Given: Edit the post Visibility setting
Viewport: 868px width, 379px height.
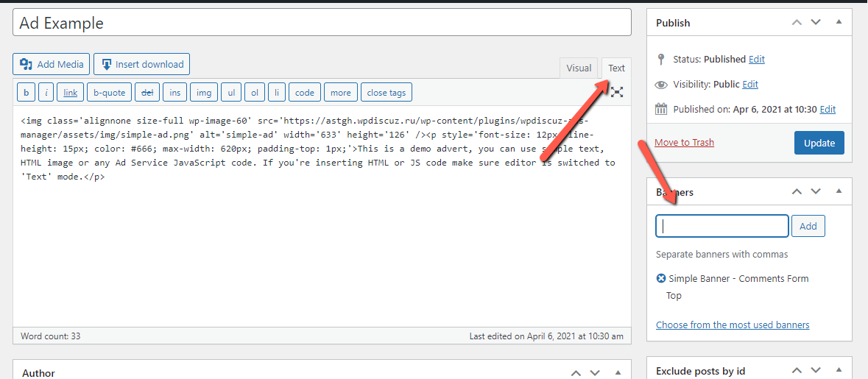Looking at the screenshot, I should pyautogui.click(x=750, y=84).
